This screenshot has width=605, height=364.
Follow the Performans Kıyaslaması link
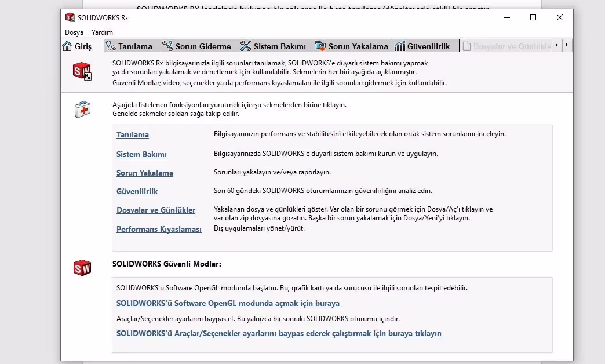pyautogui.click(x=159, y=229)
